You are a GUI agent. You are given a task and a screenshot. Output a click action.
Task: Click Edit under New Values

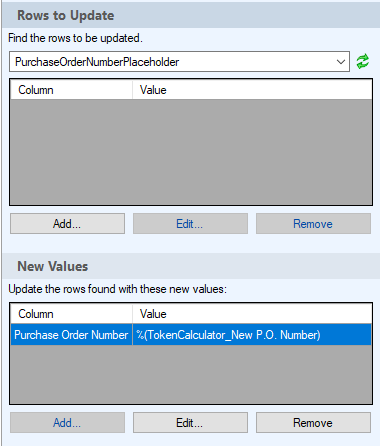pyautogui.click(x=190, y=423)
